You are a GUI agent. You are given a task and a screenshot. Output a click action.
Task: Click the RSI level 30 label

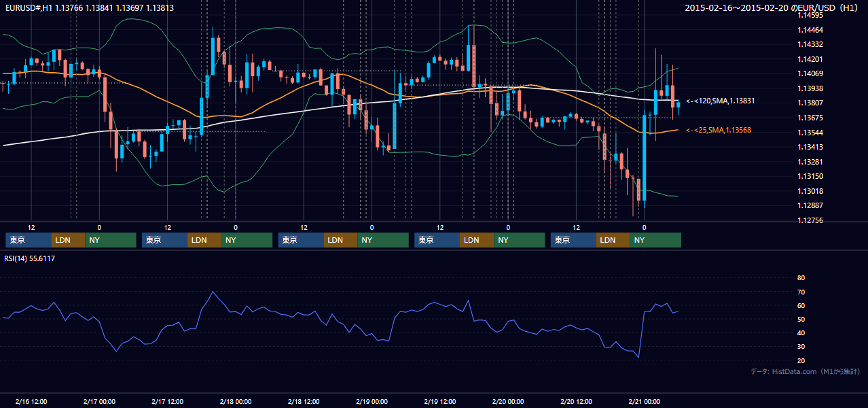click(801, 347)
